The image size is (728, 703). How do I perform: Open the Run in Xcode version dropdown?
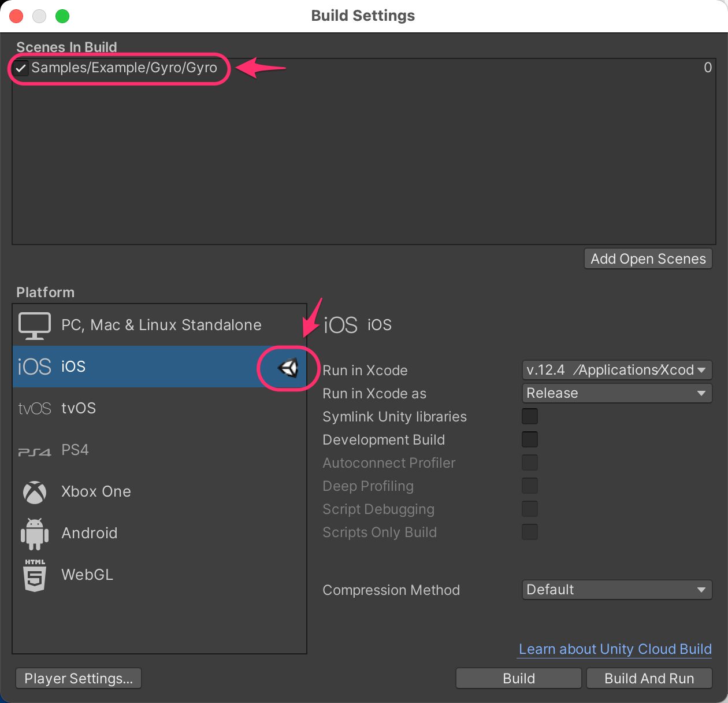pyautogui.click(x=616, y=370)
